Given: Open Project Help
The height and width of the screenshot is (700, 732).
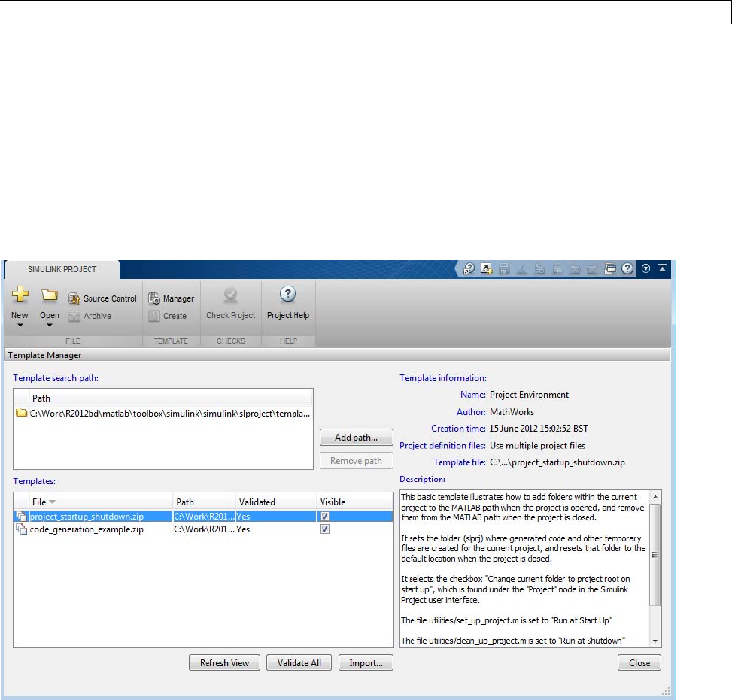Looking at the screenshot, I should click(288, 303).
